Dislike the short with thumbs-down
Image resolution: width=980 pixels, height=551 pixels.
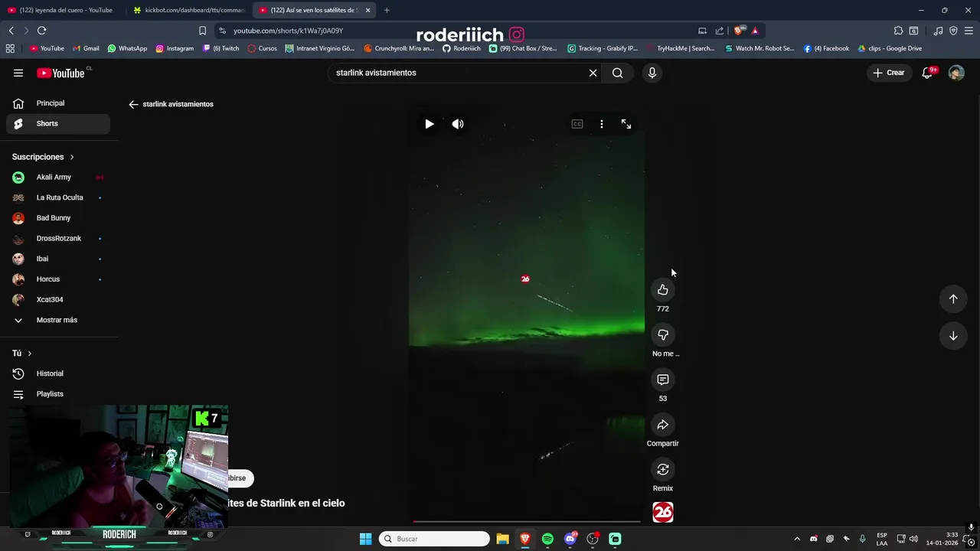[663, 334]
